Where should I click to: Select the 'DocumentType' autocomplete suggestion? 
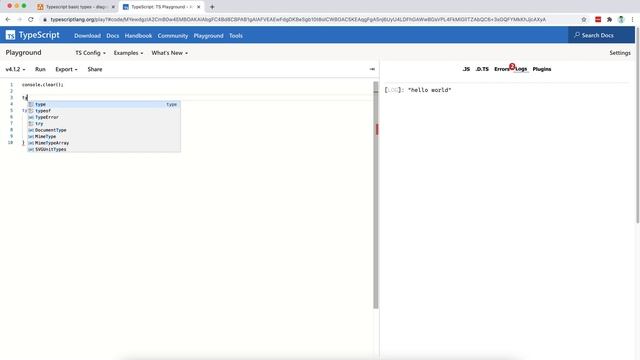[x=104, y=130]
